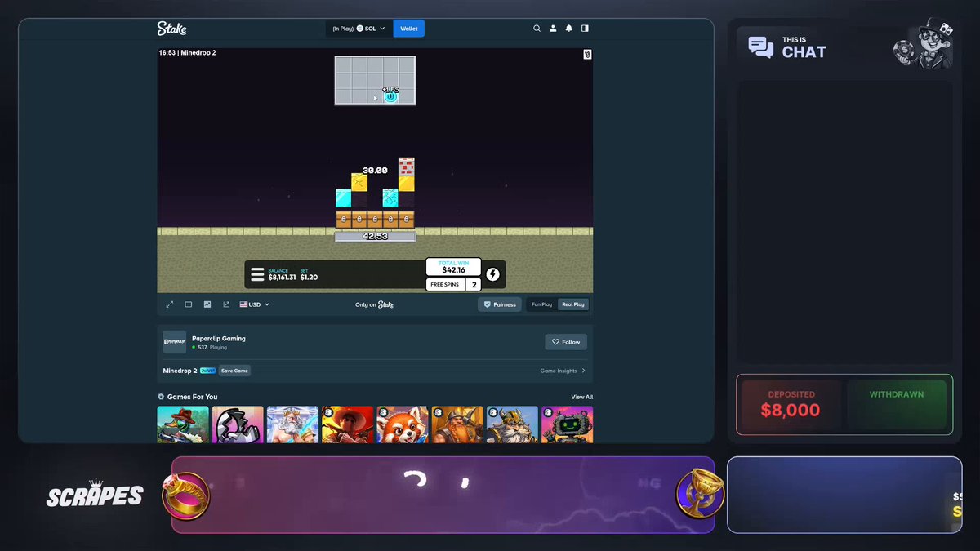The width and height of the screenshot is (980, 551).
Task: Open the Zeus game thumbnail
Action: tap(292, 424)
